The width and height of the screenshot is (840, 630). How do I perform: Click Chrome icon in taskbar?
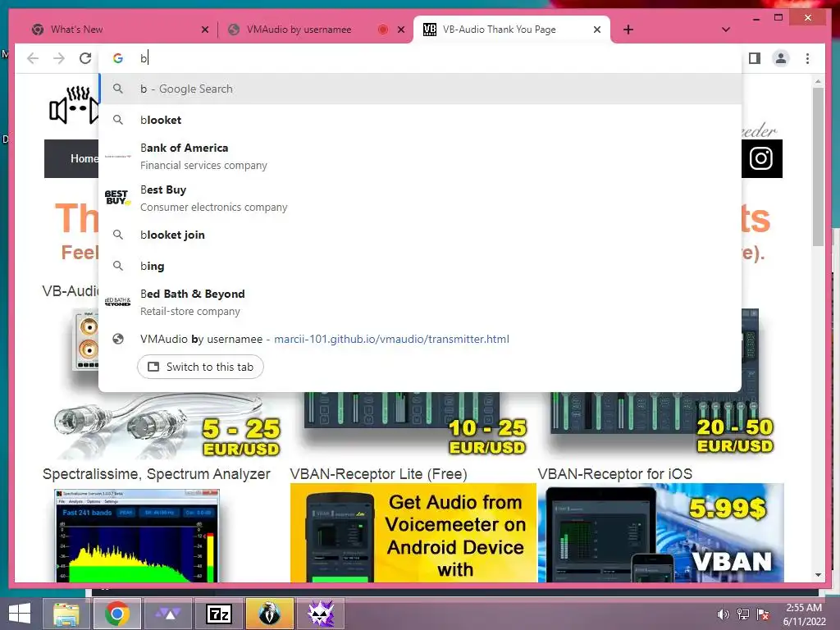coord(116,614)
